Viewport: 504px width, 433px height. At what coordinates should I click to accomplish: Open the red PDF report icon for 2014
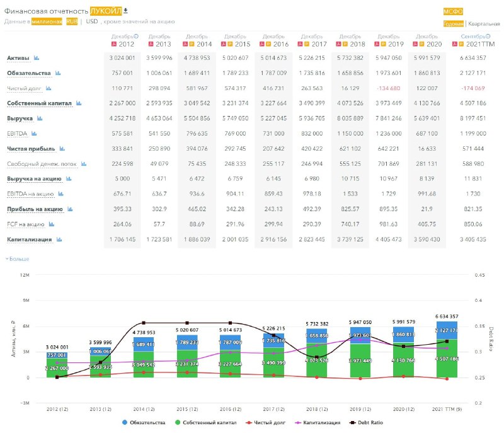point(185,43)
